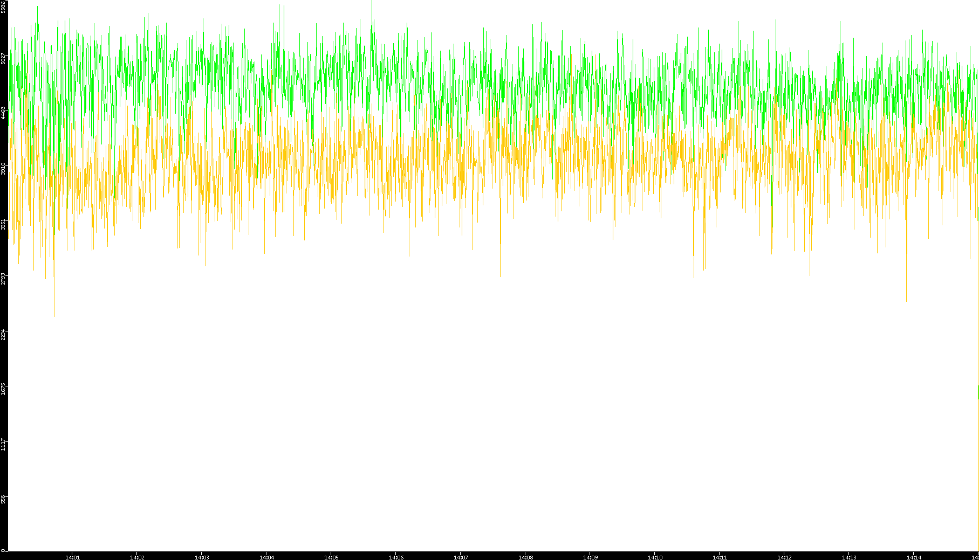The image size is (979, 560).
Task: Click the 5586 value axis label
Action: click(4, 7)
